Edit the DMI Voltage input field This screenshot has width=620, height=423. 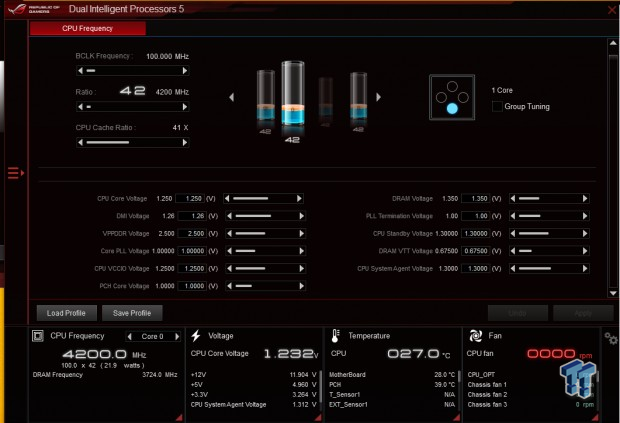click(x=192, y=216)
